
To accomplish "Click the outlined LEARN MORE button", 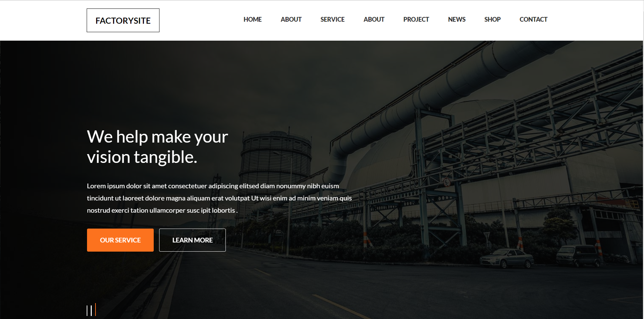I will (x=192, y=240).
